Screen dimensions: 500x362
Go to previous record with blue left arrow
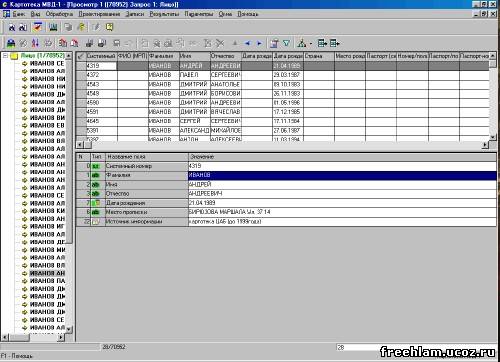tap(247, 43)
